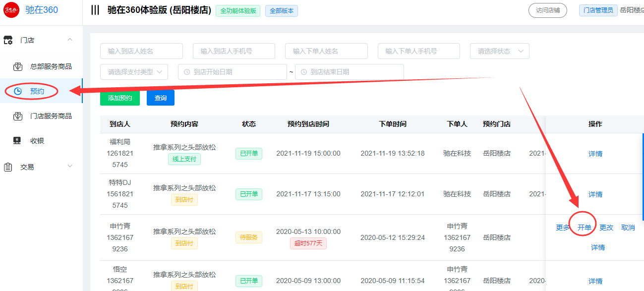The height and width of the screenshot is (291, 644).
Task: Focus the 输入到店人手机号 input
Action: tap(234, 51)
